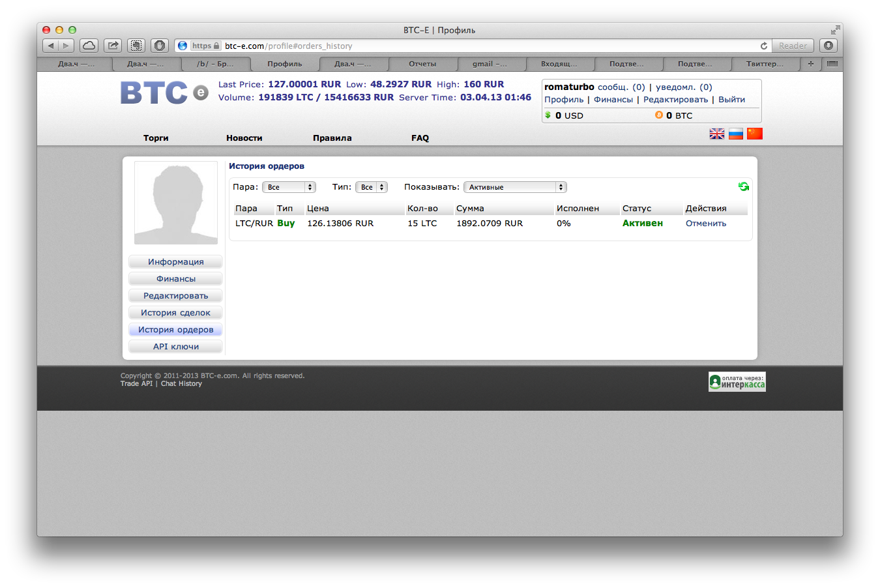Image resolution: width=880 pixels, height=588 pixels.
Task: Open the Показывать dropdown set to Активные
Action: click(515, 187)
